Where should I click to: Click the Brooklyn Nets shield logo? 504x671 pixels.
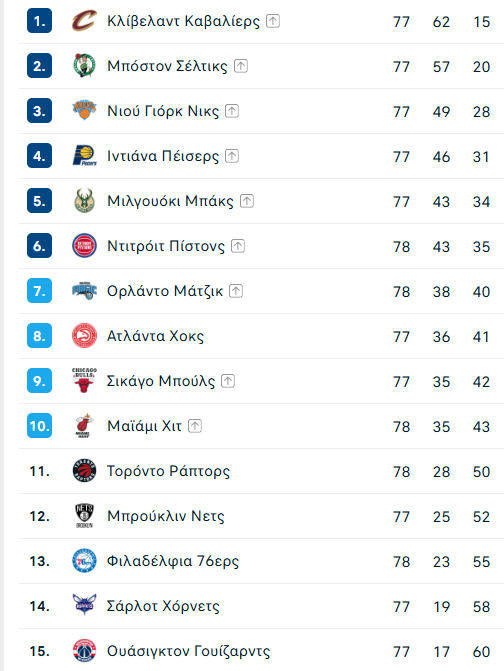(84, 516)
